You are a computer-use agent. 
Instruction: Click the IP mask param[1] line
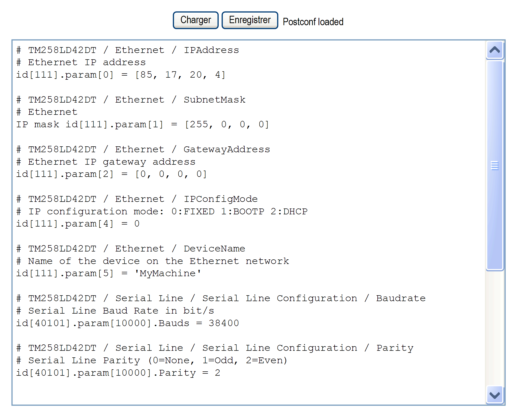point(142,124)
